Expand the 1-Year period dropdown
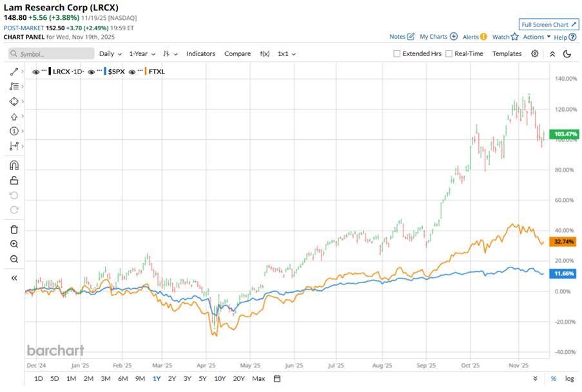The height and width of the screenshot is (392, 582). pyautogui.click(x=141, y=54)
